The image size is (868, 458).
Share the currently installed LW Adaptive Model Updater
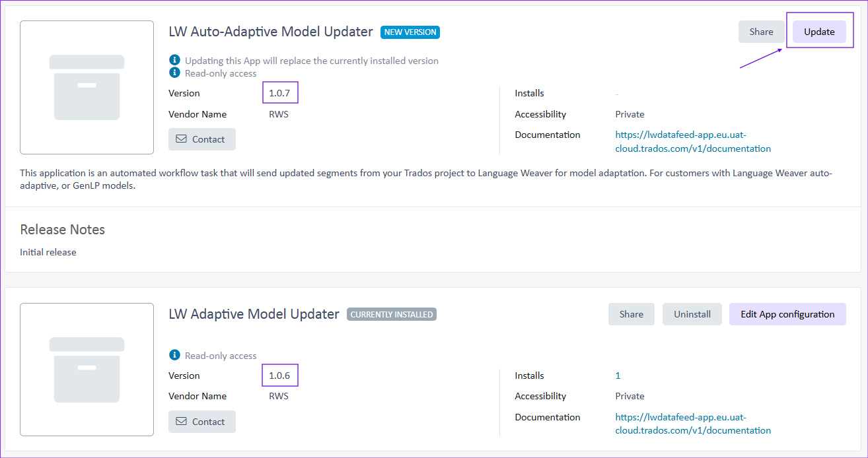point(631,314)
